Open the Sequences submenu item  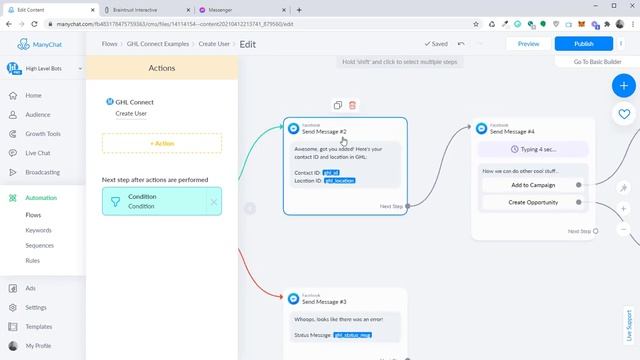pos(40,245)
